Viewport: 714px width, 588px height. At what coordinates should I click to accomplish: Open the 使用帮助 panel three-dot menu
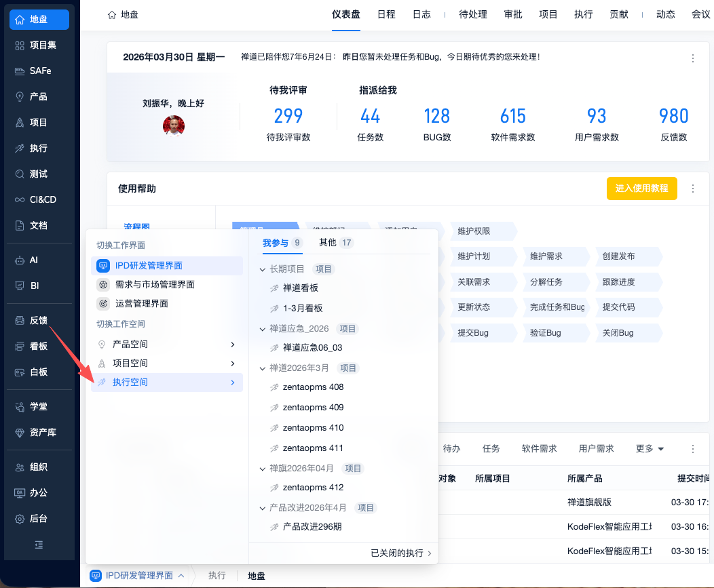click(692, 189)
